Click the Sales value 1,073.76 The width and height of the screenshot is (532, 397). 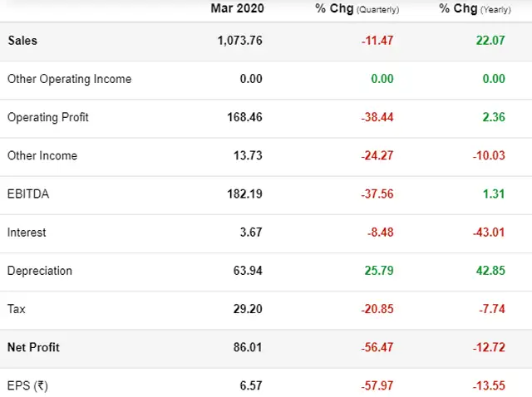point(239,40)
